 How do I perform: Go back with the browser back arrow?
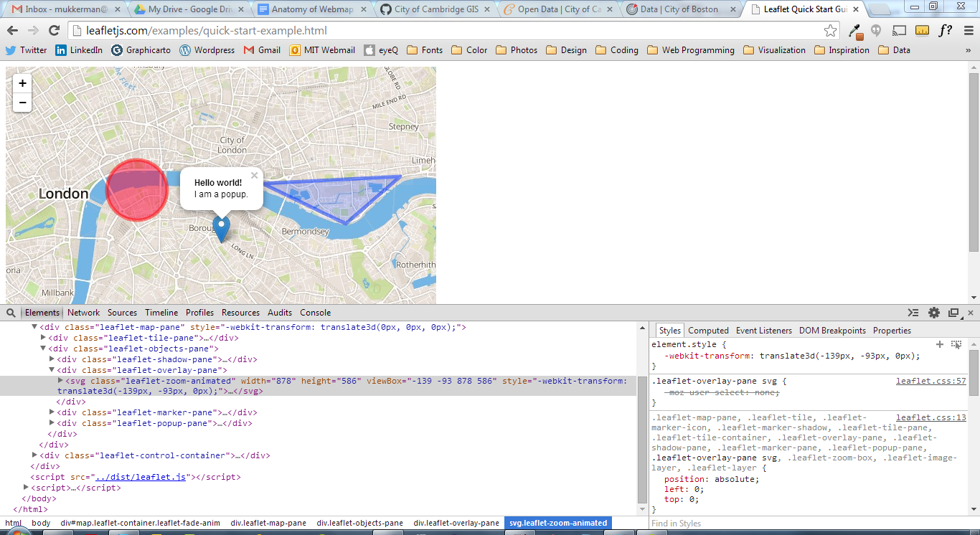tap(12, 31)
